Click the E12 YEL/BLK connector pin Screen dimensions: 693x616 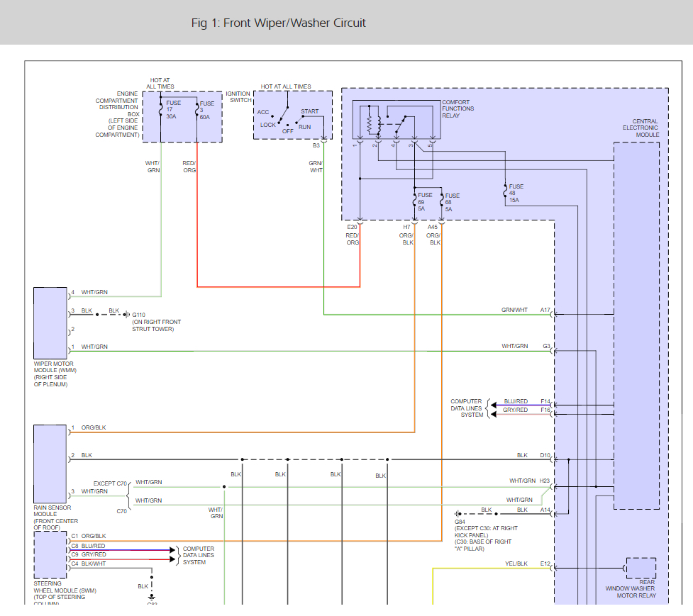coord(553,569)
